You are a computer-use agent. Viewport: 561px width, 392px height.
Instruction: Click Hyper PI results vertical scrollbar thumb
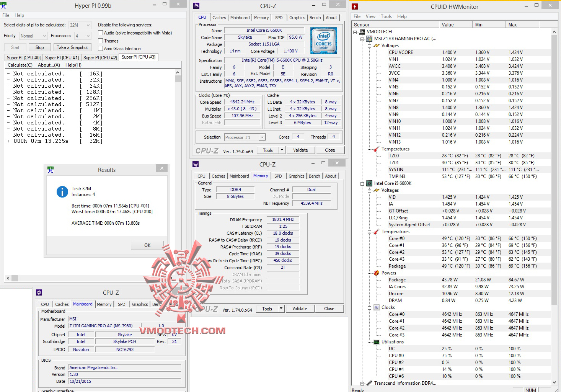[178, 78]
